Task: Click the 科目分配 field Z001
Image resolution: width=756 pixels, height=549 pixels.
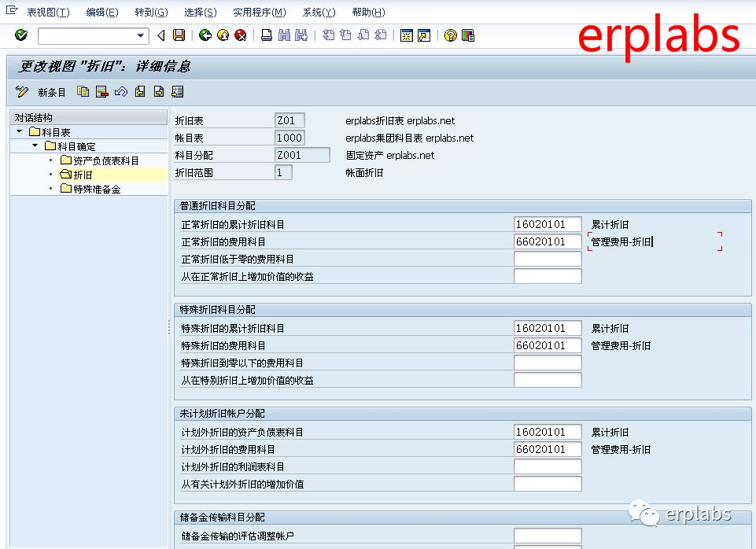Action: [x=302, y=155]
